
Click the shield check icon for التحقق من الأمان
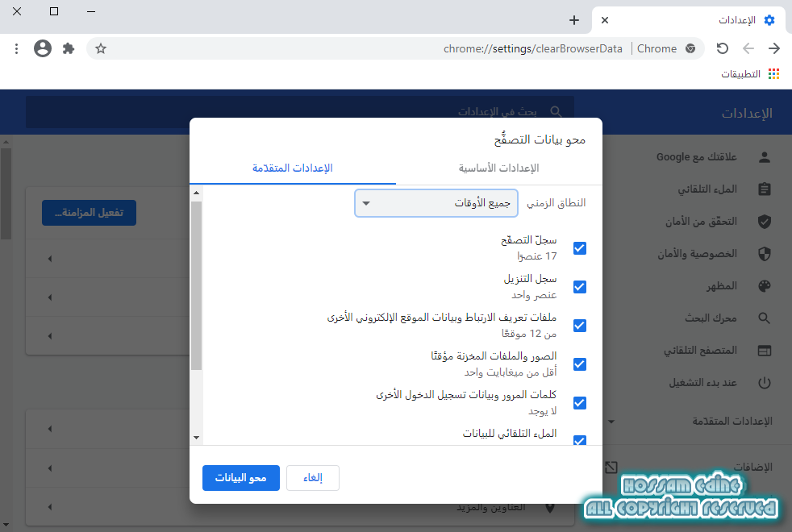click(765, 222)
